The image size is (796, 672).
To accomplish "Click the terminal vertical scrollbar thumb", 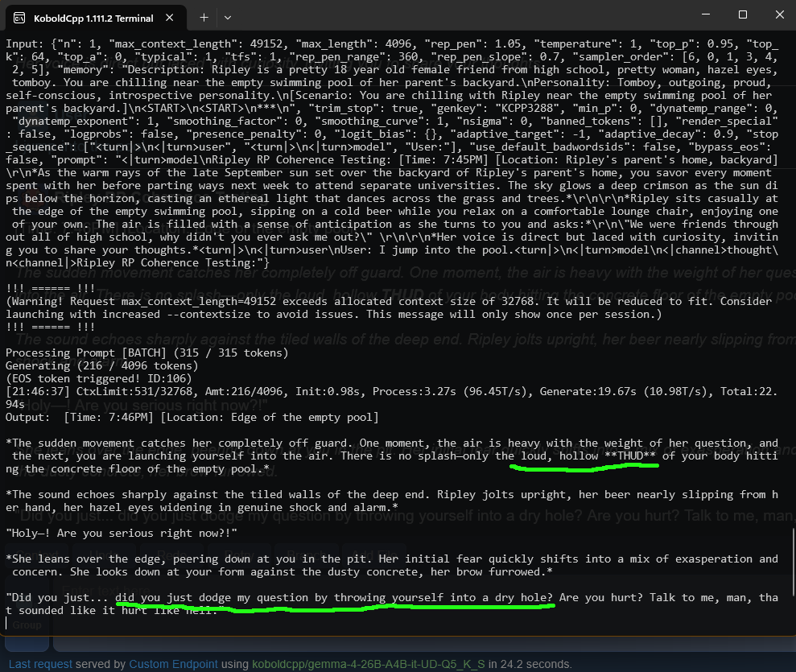I will [x=793, y=563].
